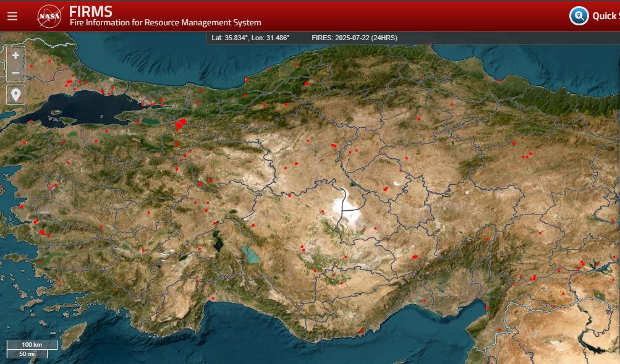Click the Fire Information for Resource Management subtitle
The height and width of the screenshot is (364, 620).
click(165, 23)
